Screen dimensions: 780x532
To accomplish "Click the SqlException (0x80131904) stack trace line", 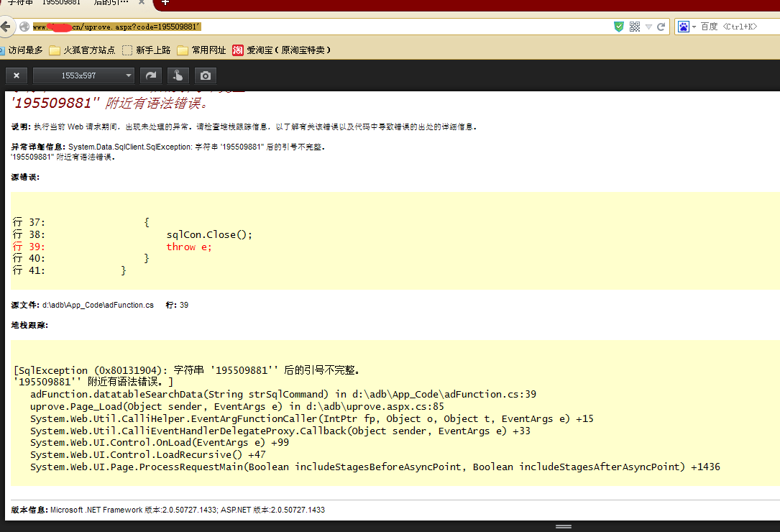I will [186, 370].
